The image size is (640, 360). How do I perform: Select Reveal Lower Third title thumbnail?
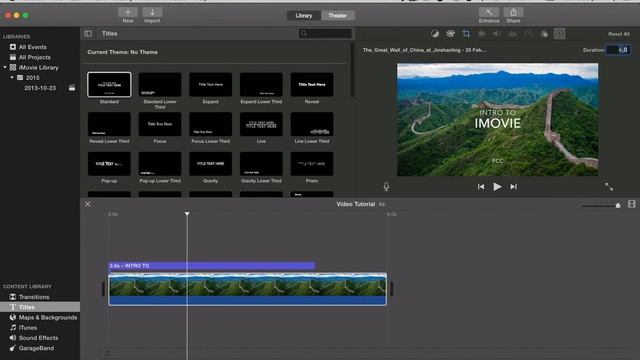pos(109,124)
